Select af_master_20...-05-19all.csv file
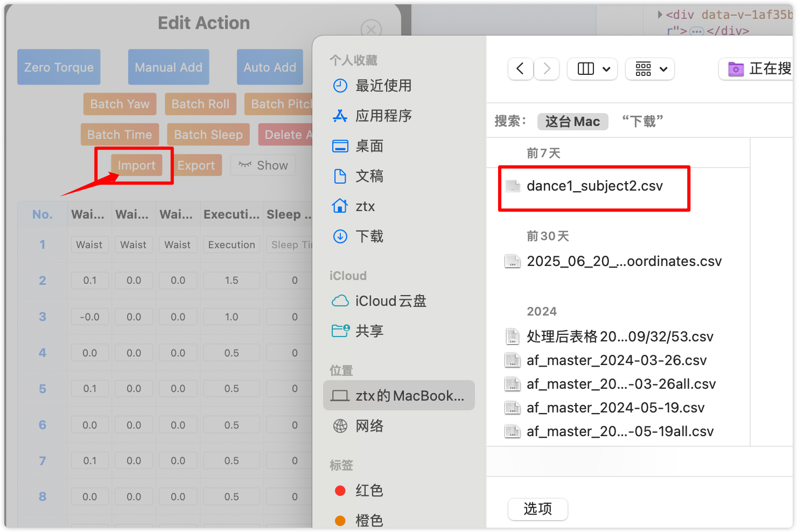 [x=620, y=431]
